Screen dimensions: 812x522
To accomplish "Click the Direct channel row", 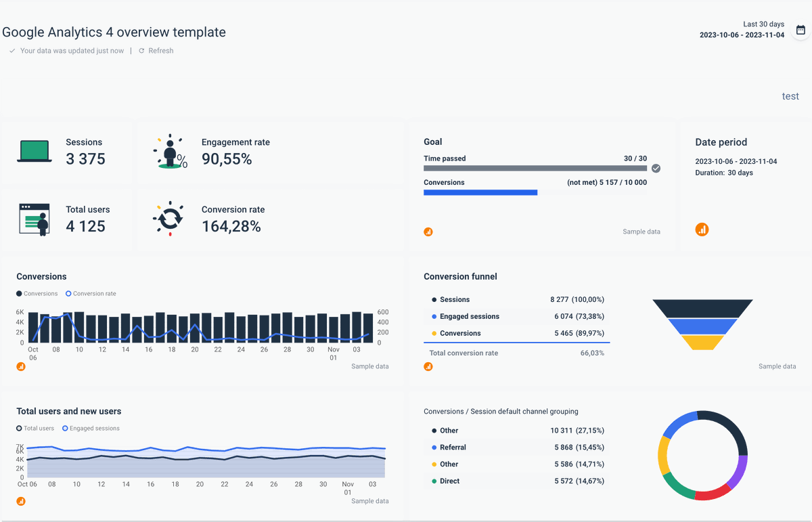I will pos(518,481).
